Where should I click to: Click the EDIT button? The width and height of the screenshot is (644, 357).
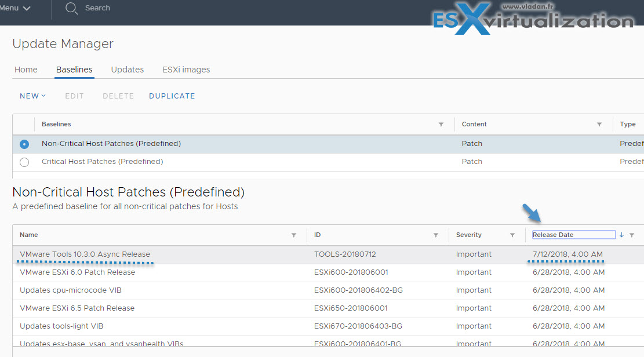[x=74, y=96]
